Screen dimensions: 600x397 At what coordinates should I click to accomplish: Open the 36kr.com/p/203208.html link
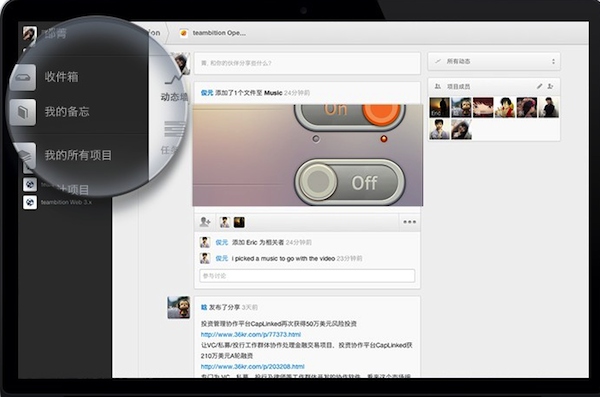[x=253, y=366]
